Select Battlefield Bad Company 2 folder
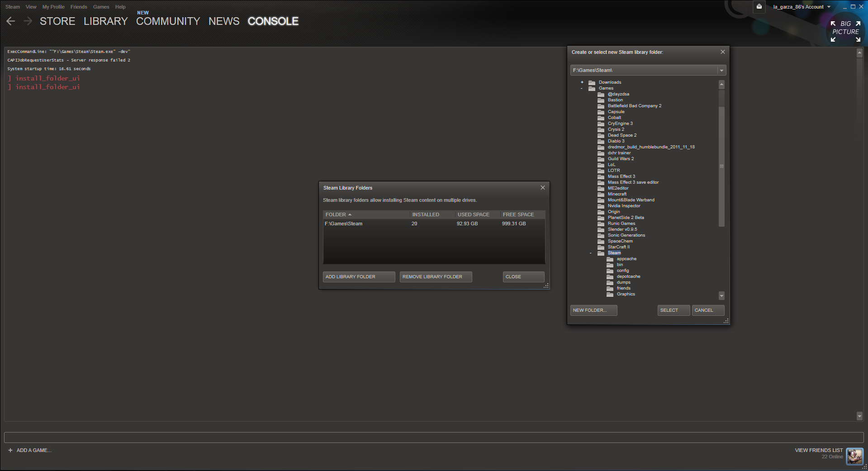 coord(634,106)
